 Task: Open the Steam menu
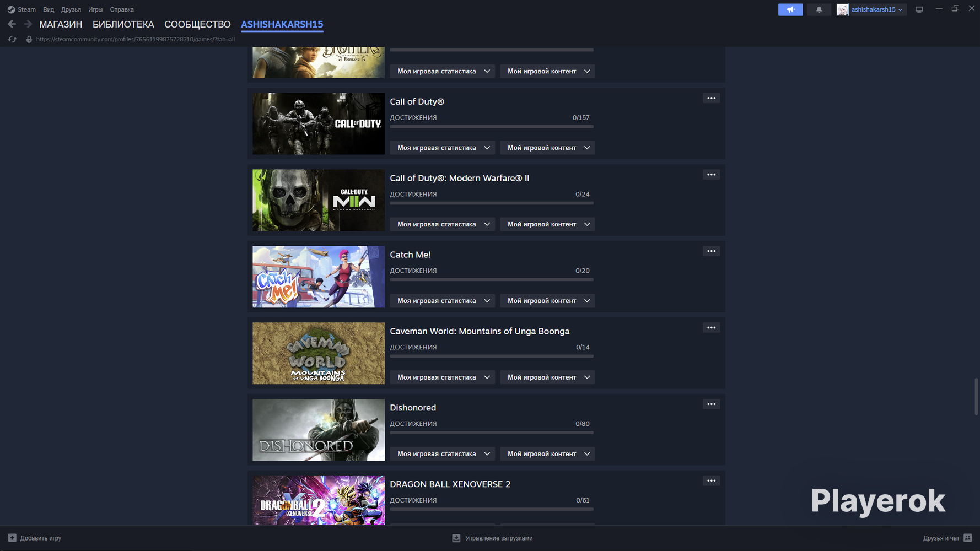tap(26, 9)
